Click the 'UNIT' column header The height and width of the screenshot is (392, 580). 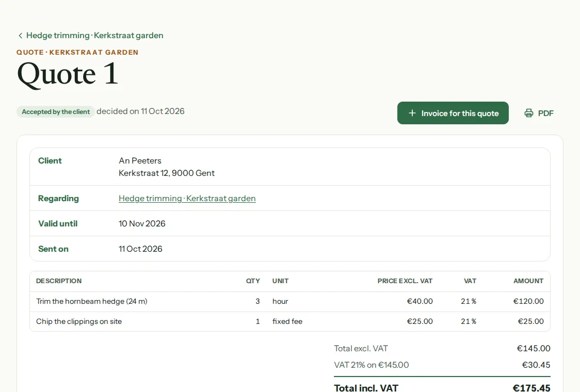280,281
